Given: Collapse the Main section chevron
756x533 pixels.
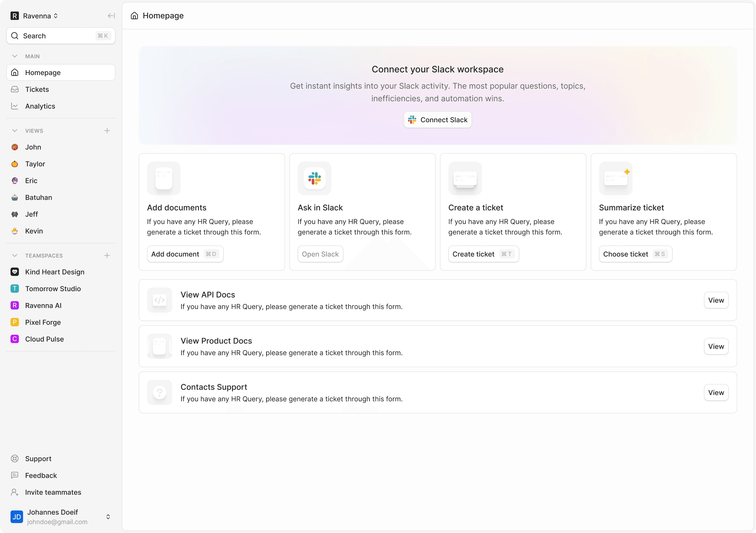Looking at the screenshot, I should 14,56.
